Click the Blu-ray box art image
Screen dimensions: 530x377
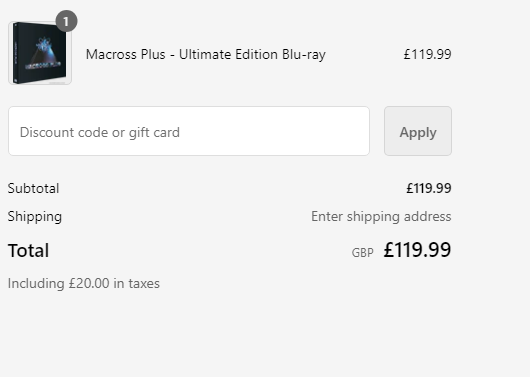point(40,53)
